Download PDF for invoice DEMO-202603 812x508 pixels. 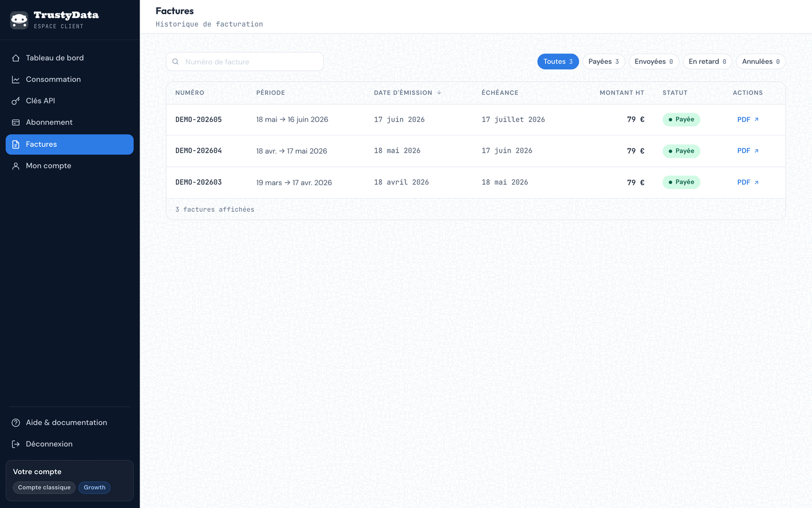(x=748, y=183)
